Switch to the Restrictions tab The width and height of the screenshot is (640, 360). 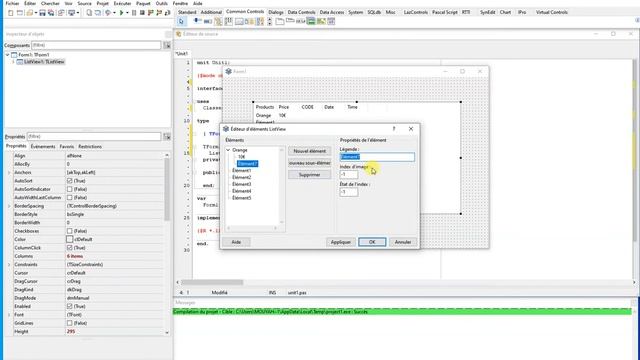(x=90, y=146)
